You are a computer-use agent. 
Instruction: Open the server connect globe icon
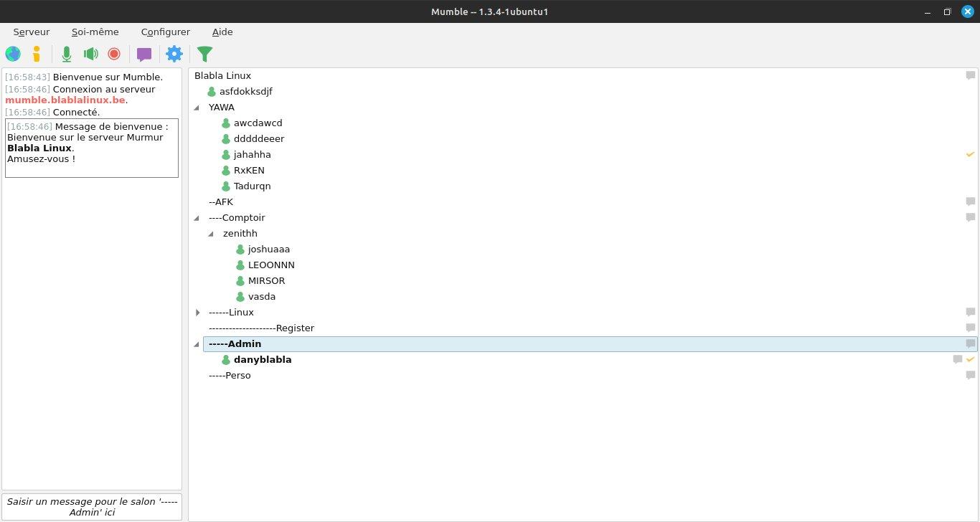pos(13,54)
